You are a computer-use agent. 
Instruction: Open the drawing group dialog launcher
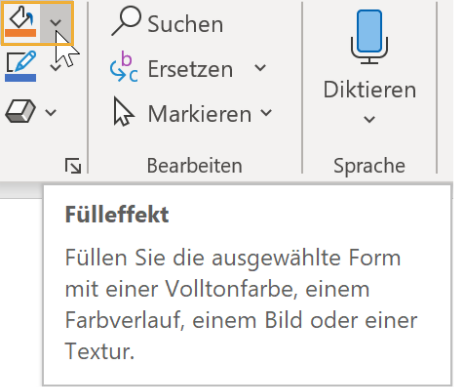[73, 166]
